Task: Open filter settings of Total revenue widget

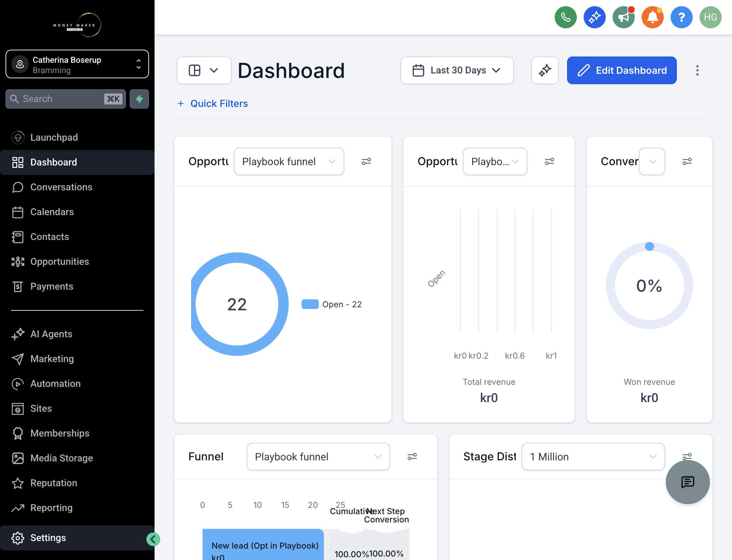Action: point(549,161)
